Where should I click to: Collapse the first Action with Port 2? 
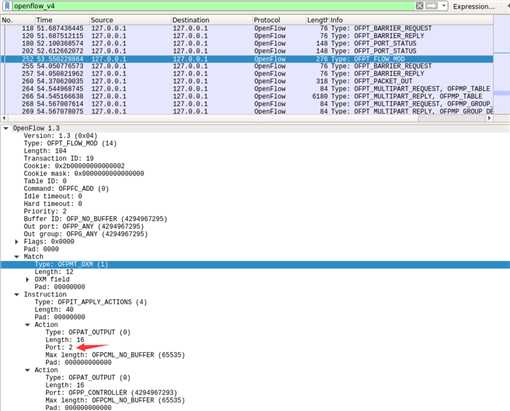pos(28,325)
